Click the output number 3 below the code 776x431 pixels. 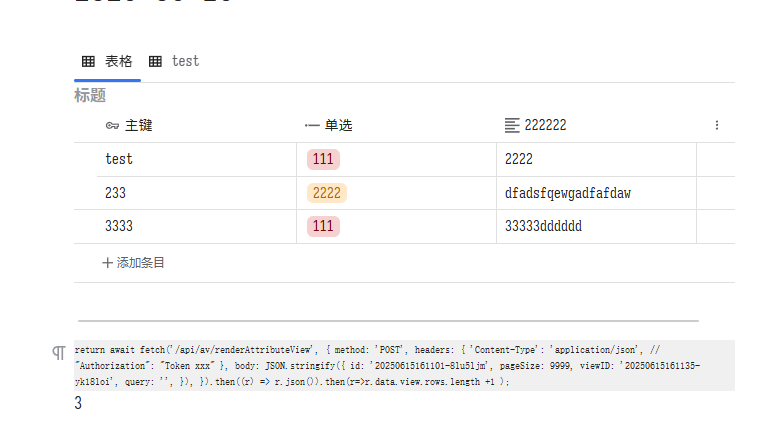[x=78, y=404]
